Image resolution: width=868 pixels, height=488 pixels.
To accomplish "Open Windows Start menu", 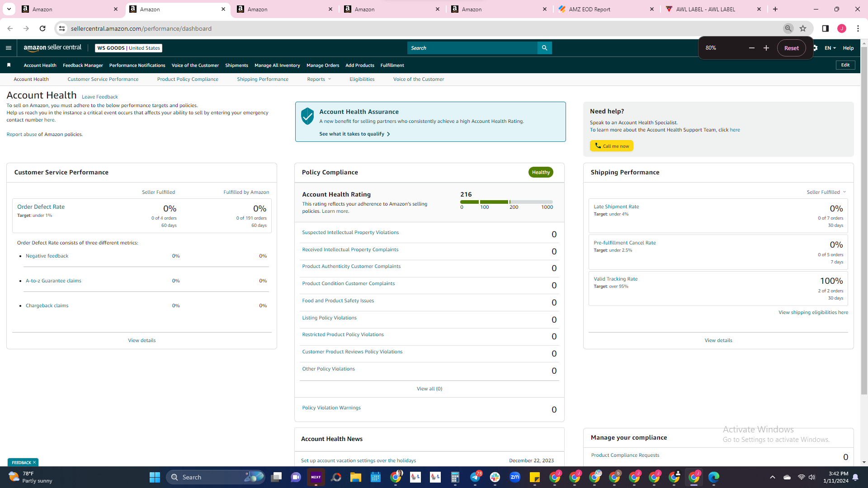I will (155, 477).
